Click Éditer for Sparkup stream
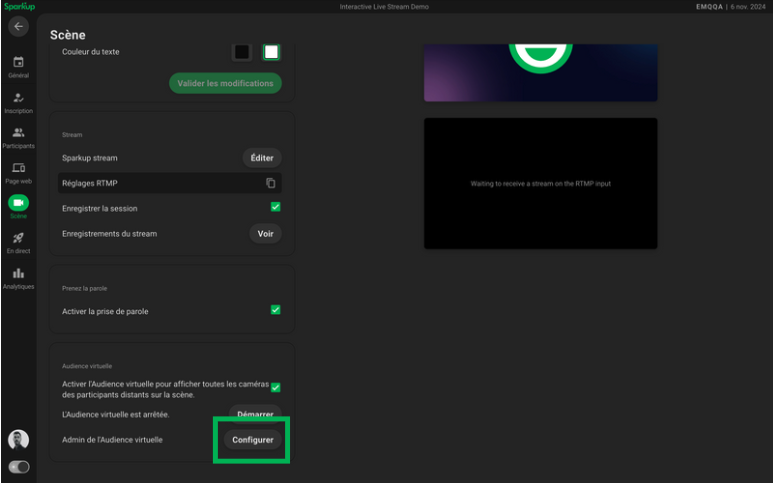 coord(262,158)
